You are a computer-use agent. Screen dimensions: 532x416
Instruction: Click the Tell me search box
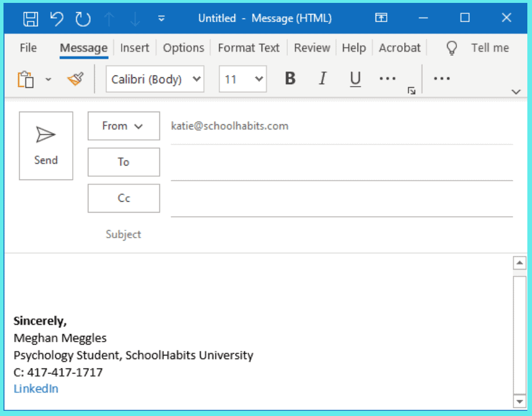pyautogui.click(x=490, y=48)
